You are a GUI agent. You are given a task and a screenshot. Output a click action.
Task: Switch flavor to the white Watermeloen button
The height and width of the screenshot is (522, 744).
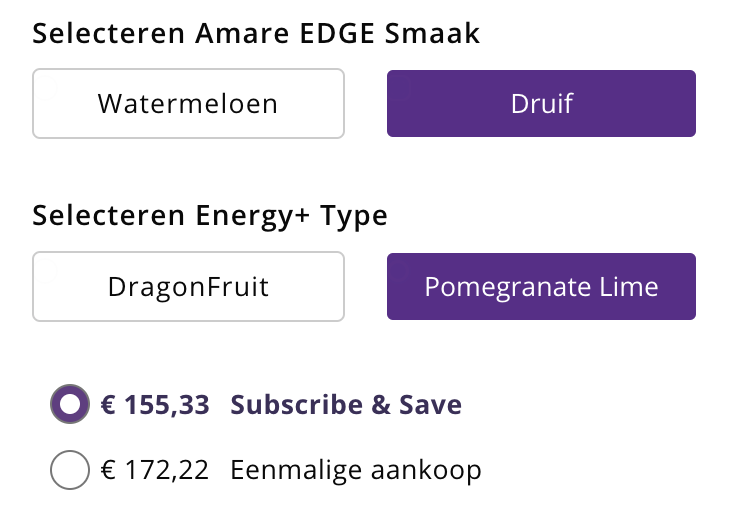tap(188, 103)
